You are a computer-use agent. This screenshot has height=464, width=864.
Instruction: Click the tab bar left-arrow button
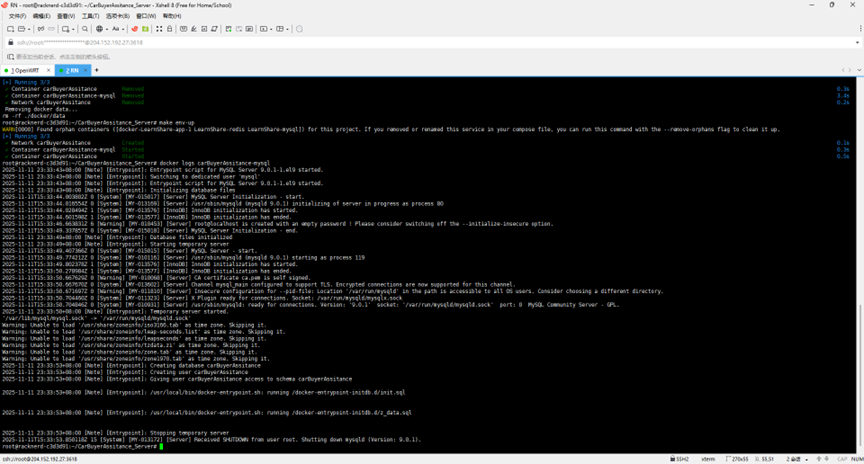coord(843,70)
